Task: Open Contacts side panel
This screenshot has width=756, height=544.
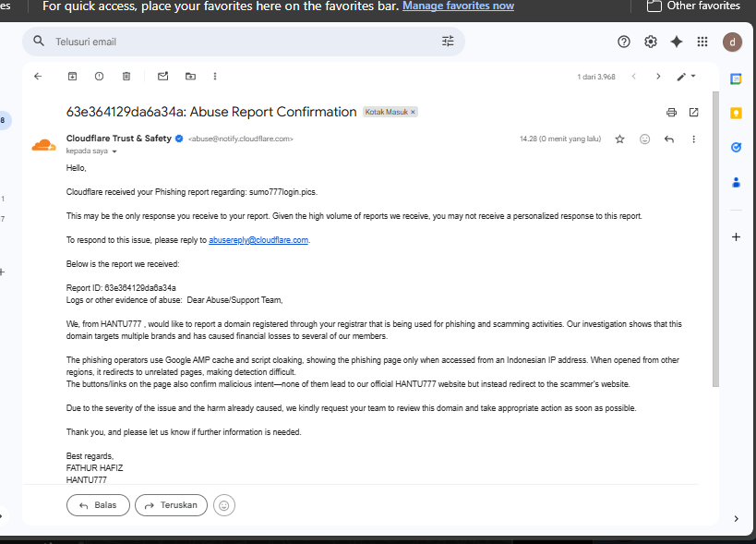Action: tap(736, 182)
